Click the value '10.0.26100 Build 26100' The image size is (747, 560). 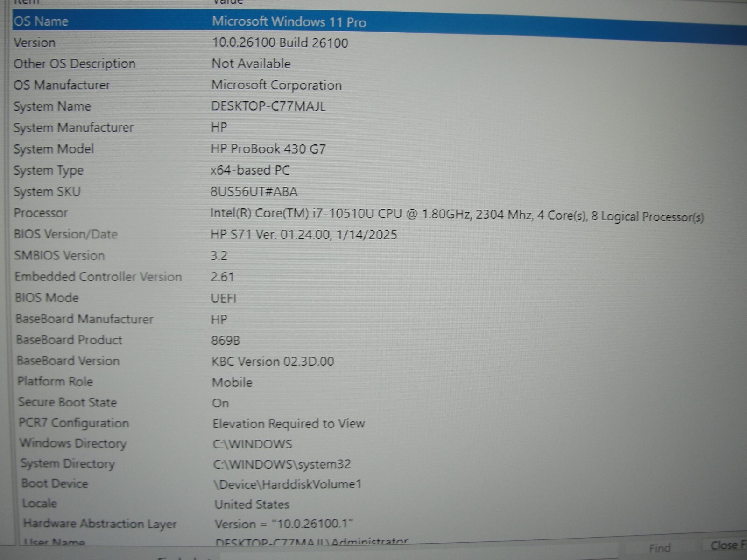pos(280,43)
